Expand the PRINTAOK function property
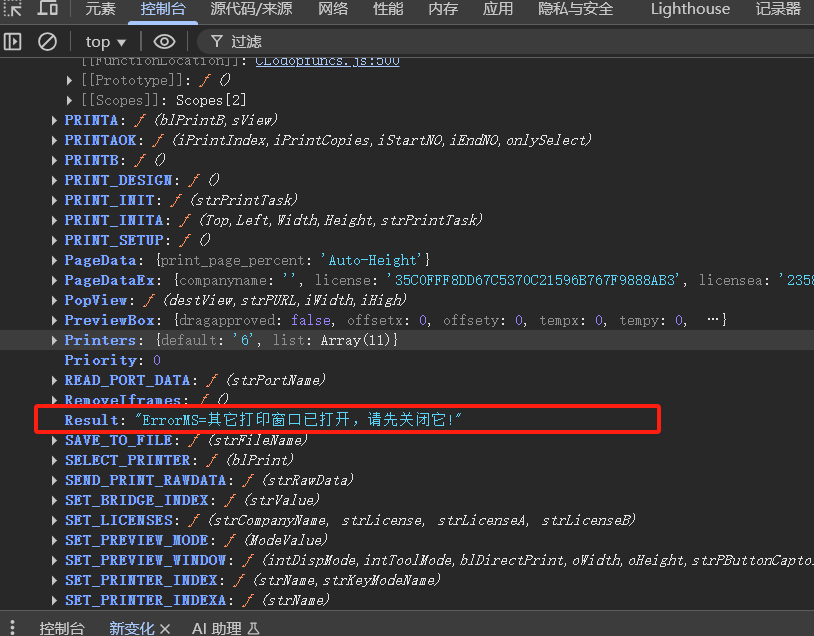The width and height of the screenshot is (814, 636). (x=55, y=140)
